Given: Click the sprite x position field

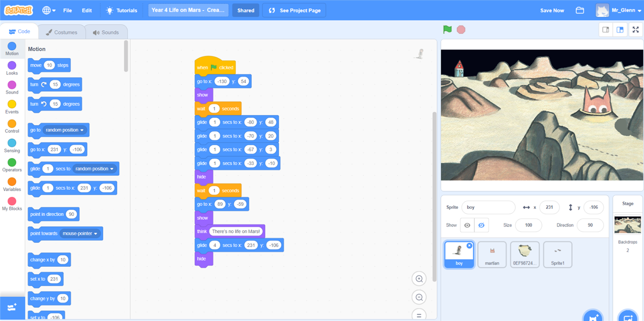Looking at the screenshot, I should 549,207.
